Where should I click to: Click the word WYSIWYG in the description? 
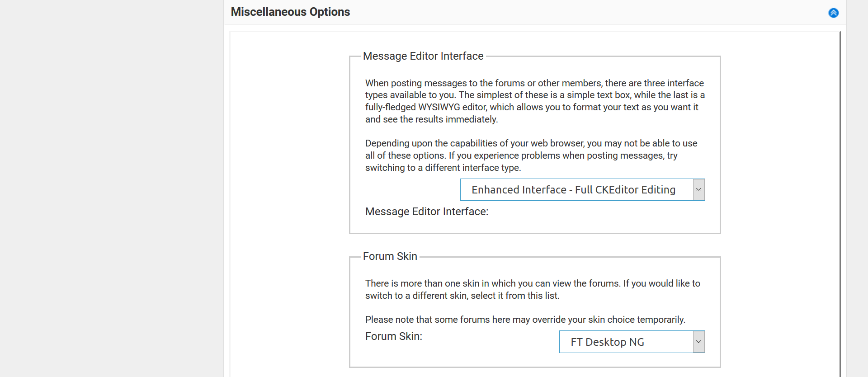coord(439,107)
